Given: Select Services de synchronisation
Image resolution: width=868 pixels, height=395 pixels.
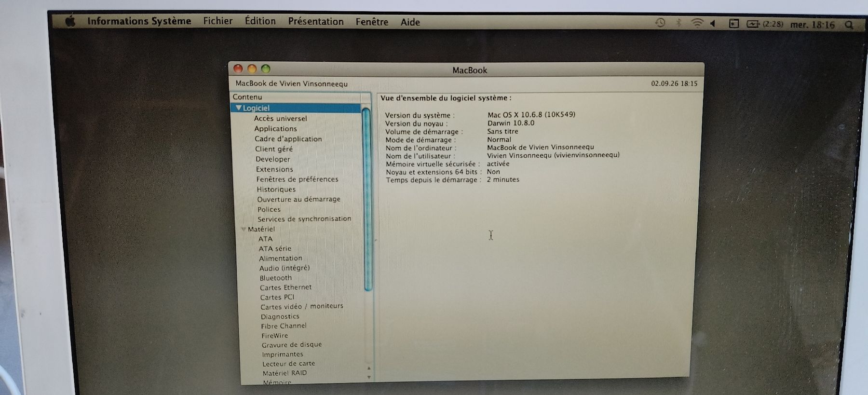Looking at the screenshot, I should (x=304, y=219).
